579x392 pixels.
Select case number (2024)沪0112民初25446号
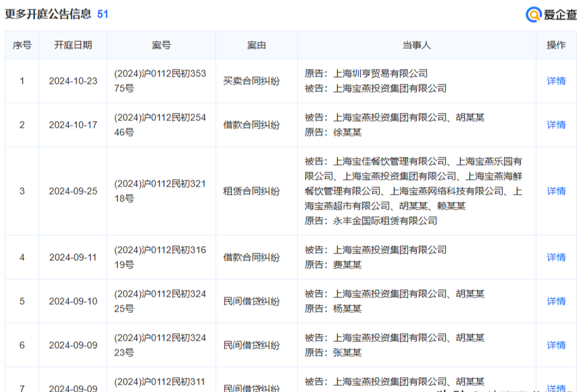pos(160,125)
